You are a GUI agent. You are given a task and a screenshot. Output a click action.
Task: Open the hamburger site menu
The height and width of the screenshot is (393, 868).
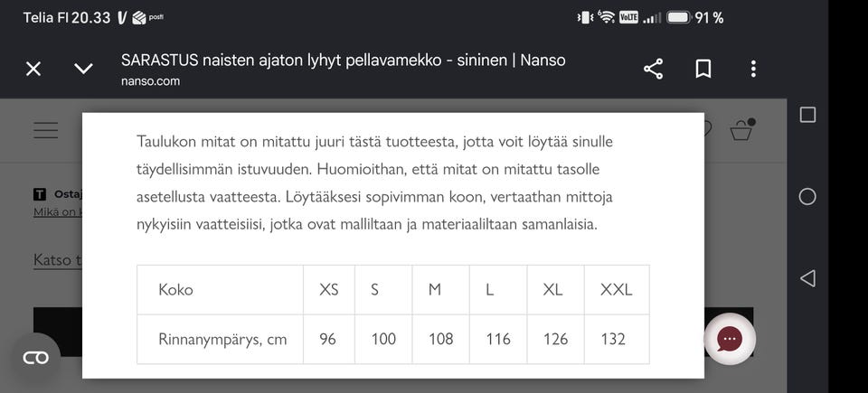[45, 130]
